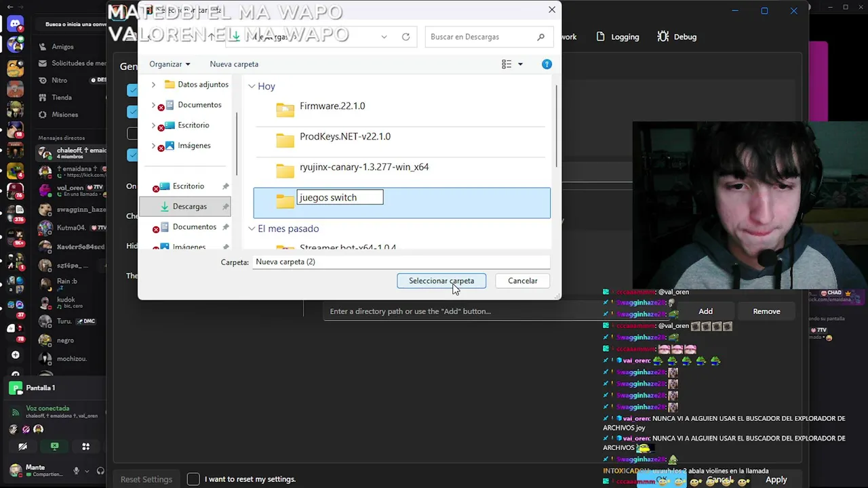Click pin icon next to Descargas
This screenshot has width=868, height=488.
226,207
